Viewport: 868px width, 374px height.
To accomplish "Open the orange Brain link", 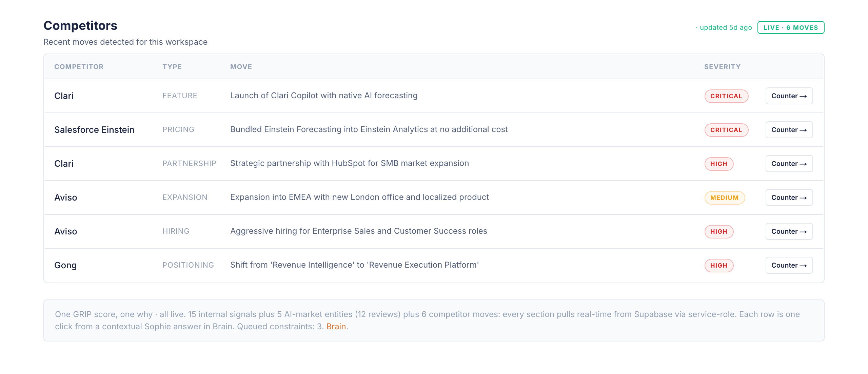I will coord(336,326).
